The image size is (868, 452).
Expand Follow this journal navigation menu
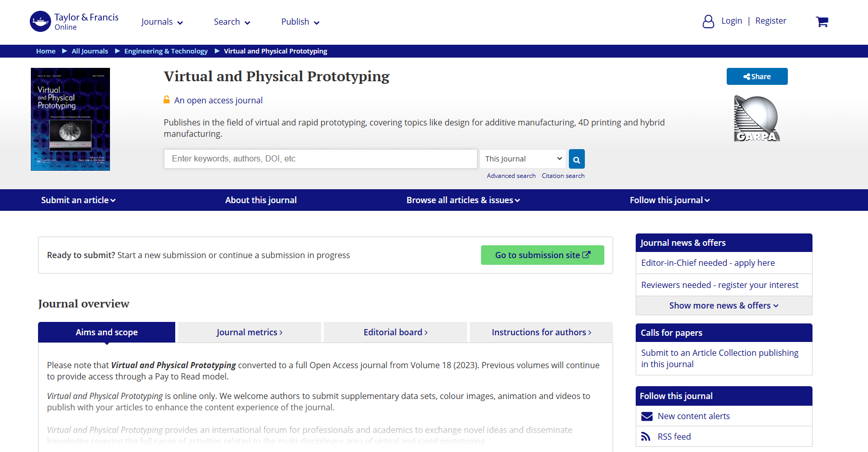[x=670, y=200]
